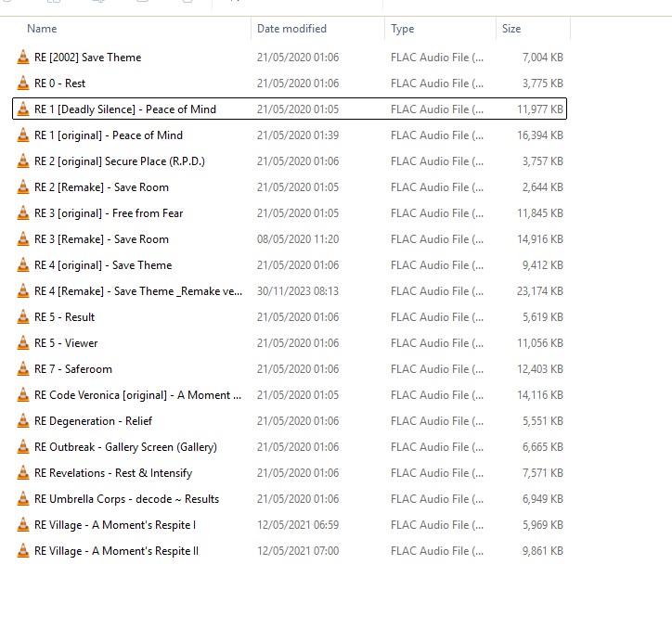Screen dimensions: 672x629
Task: Click date 12/05/2021 06:59
Action: coord(298,525)
